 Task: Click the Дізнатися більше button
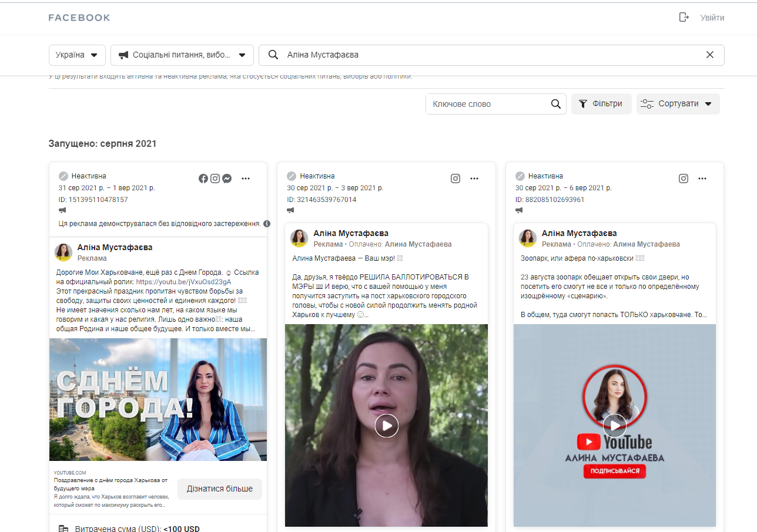(219, 489)
